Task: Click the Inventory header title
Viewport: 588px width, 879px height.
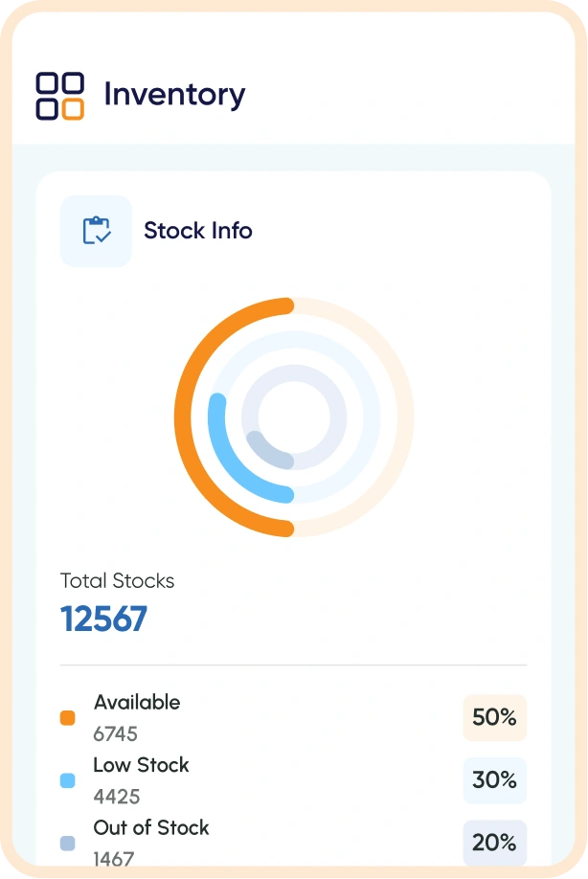Action: [174, 95]
